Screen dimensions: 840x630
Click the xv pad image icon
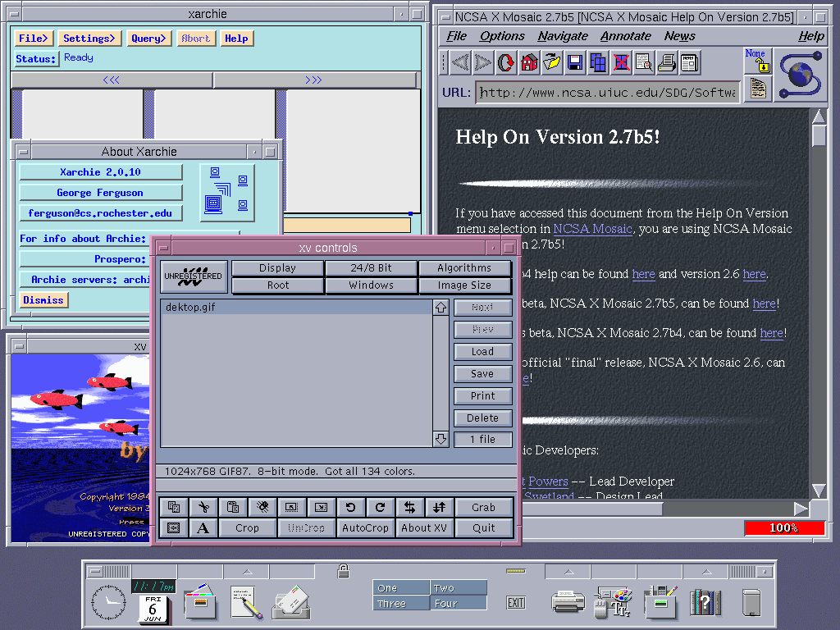point(174,527)
